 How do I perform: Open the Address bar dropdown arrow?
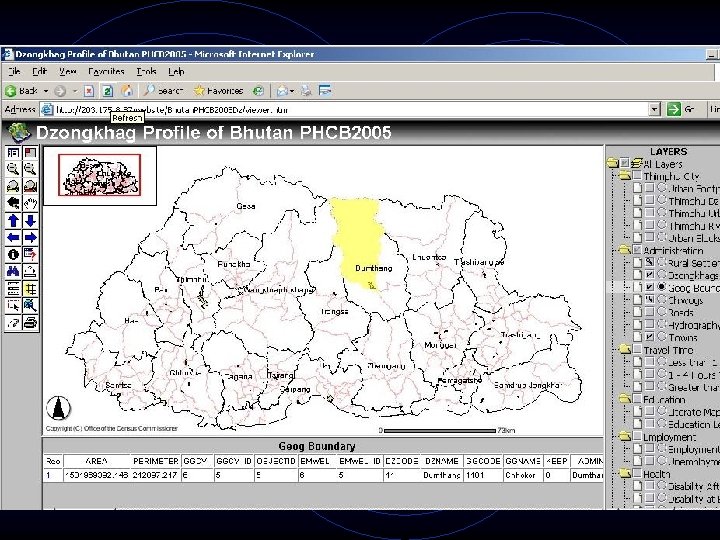click(655, 109)
